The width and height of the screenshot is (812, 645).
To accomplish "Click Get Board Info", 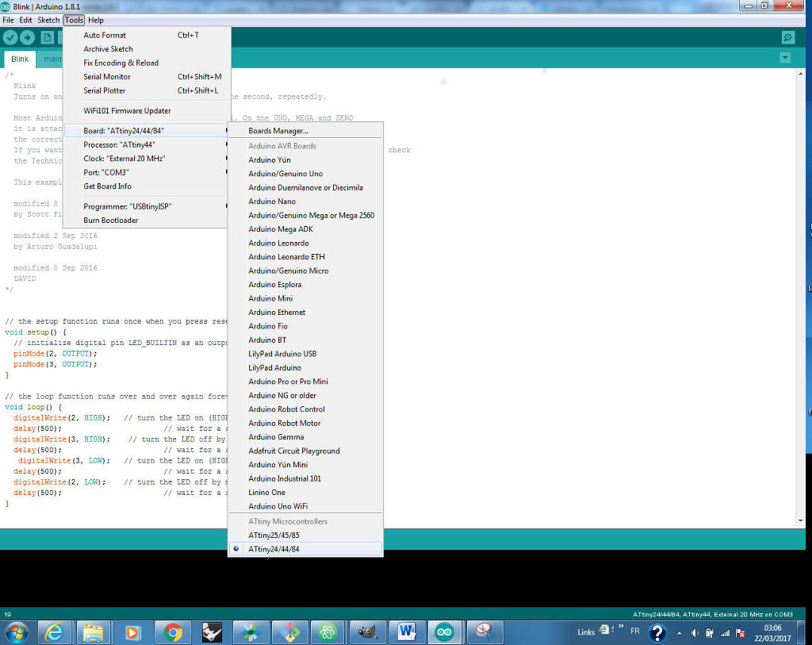I will (146, 186).
